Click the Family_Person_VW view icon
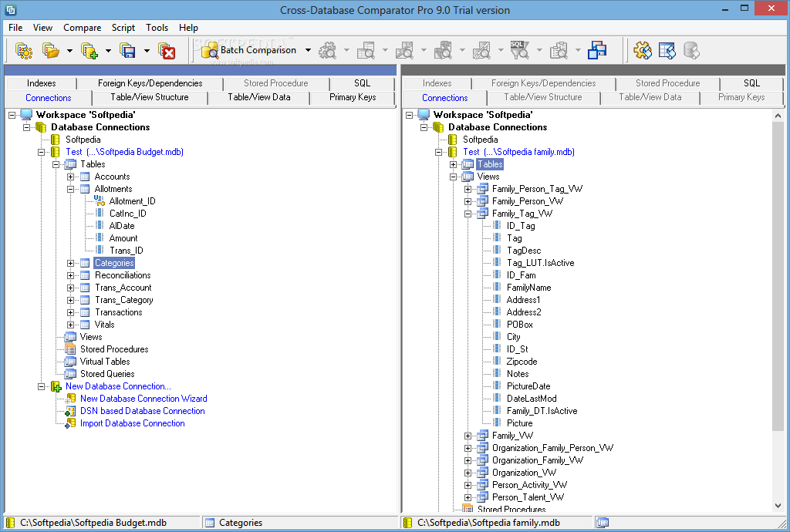Viewport: 790px width, 532px height. [483, 201]
